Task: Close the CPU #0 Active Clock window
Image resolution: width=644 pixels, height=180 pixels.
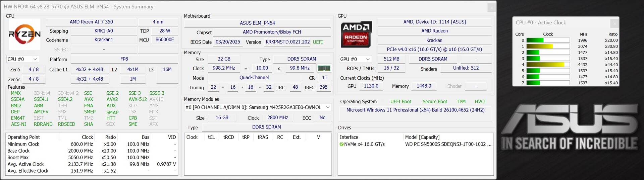Action: [x=614, y=23]
